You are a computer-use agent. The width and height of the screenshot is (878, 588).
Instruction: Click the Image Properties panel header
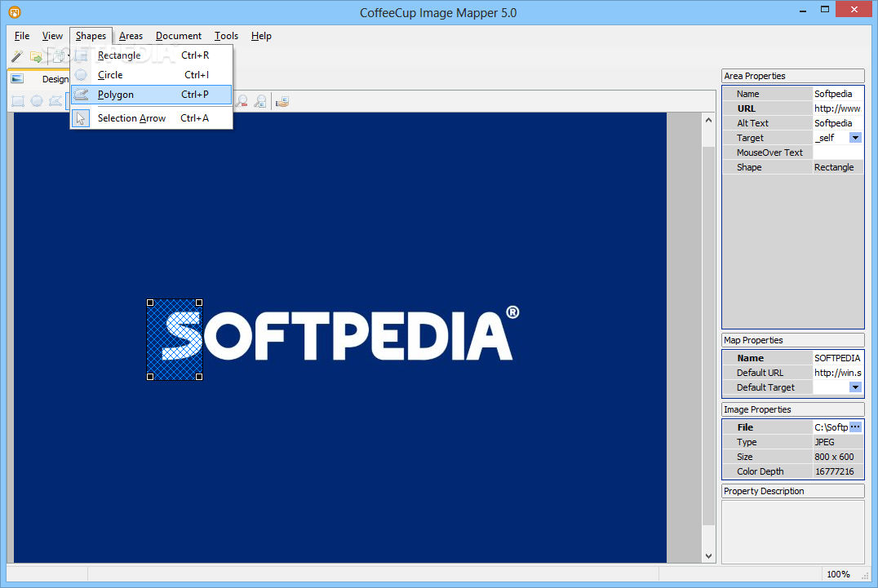793,409
